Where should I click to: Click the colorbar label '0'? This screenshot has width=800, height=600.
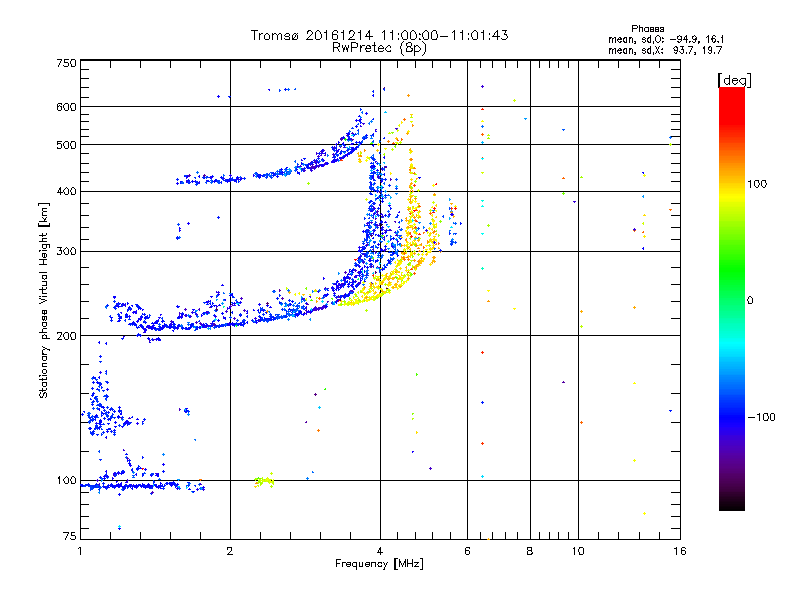750,300
